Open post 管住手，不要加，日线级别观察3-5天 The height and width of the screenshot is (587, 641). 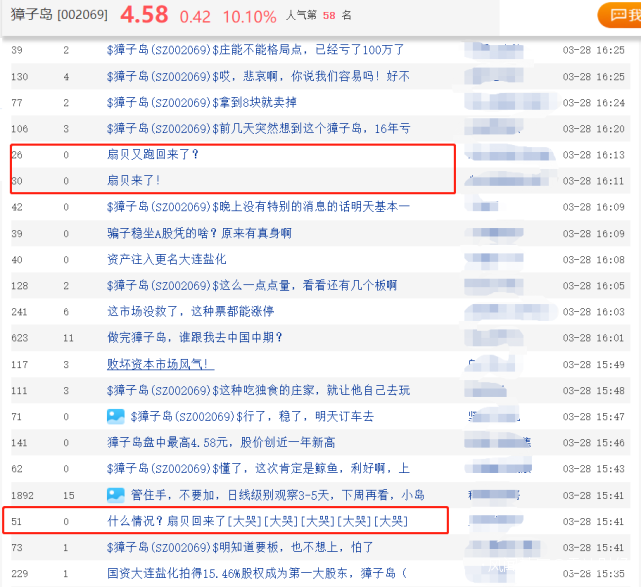click(x=278, y=495)
